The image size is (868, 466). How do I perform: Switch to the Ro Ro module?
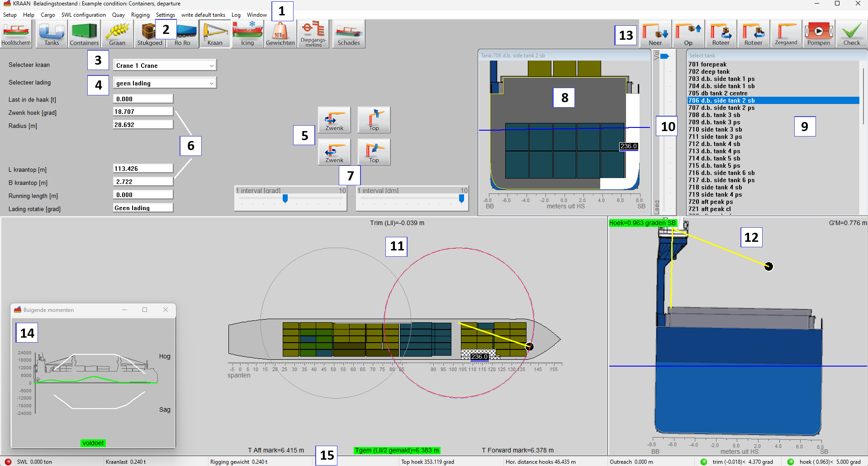click(x=182, y=34)
